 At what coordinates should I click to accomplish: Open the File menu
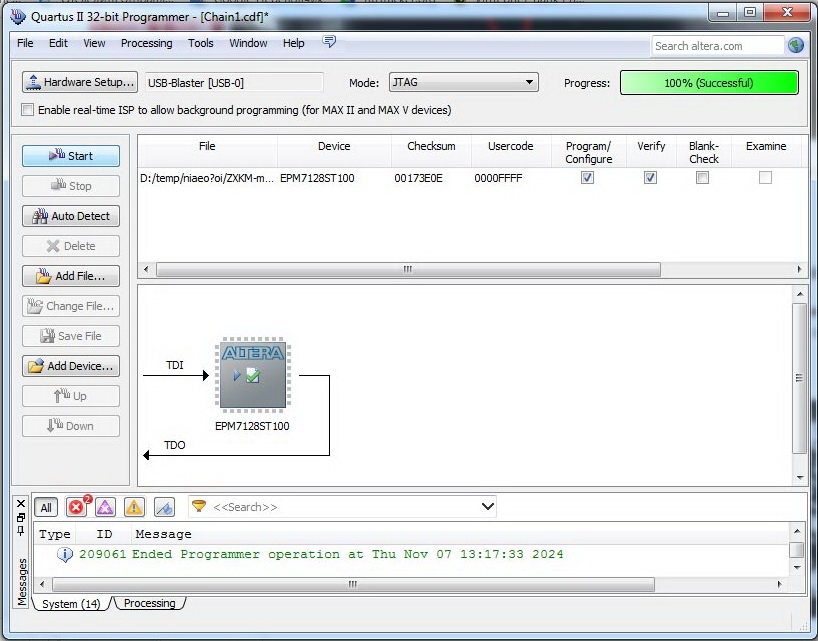25,43
